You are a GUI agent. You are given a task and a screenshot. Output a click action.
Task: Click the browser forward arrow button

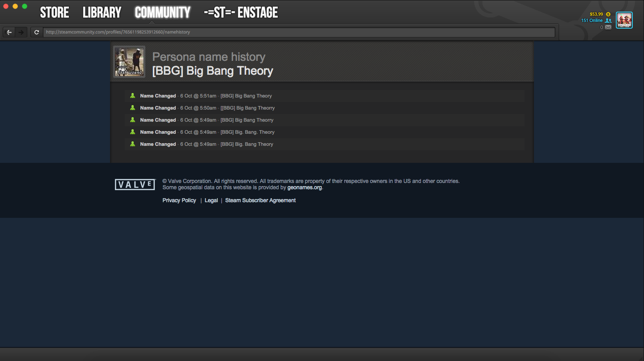click(x=21, y=32)
